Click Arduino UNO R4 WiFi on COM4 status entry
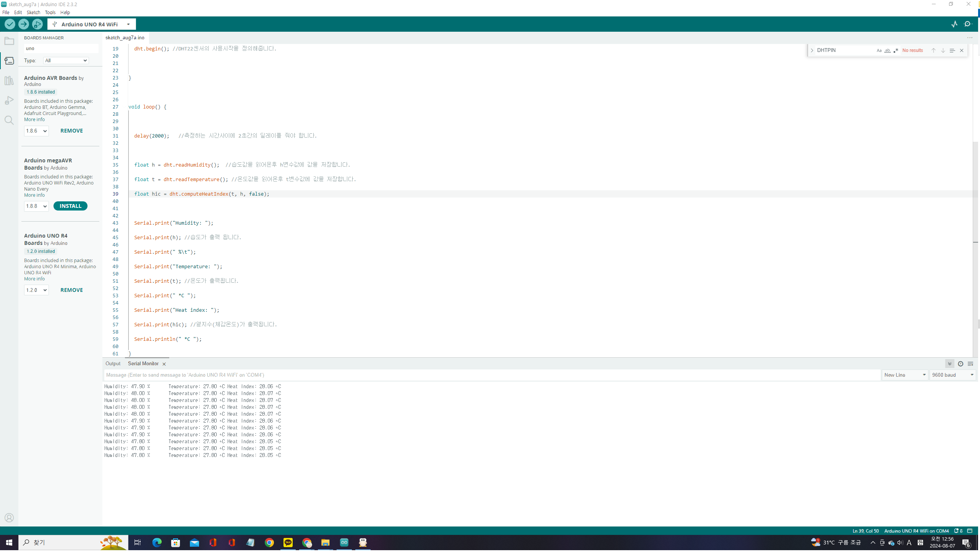 (916, 531)
